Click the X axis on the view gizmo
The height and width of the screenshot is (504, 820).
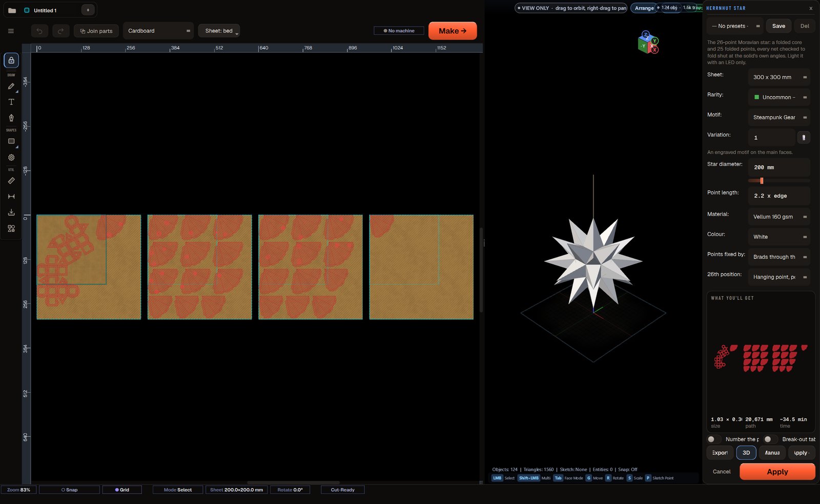[x=654, y=50]
